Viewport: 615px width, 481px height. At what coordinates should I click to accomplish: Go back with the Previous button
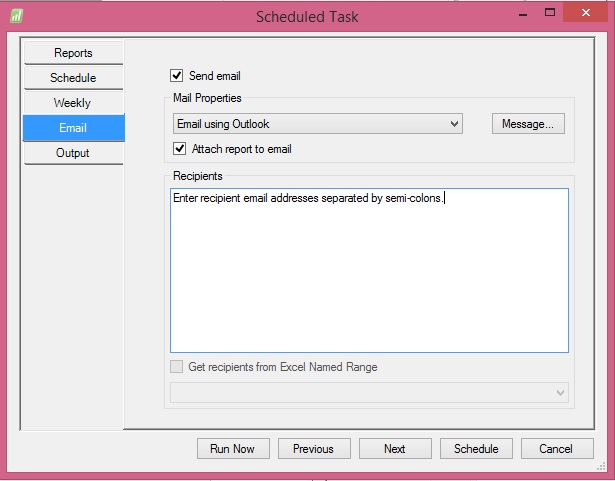[313, 449]
